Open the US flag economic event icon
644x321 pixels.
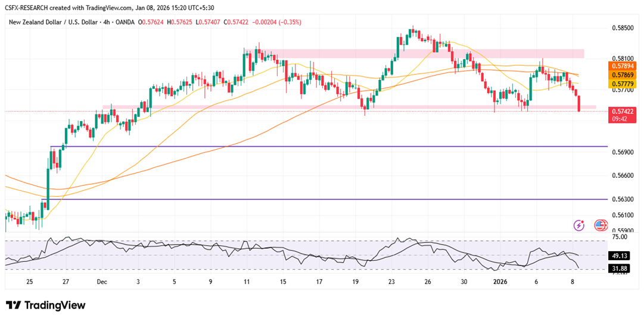tap(601, 225)
